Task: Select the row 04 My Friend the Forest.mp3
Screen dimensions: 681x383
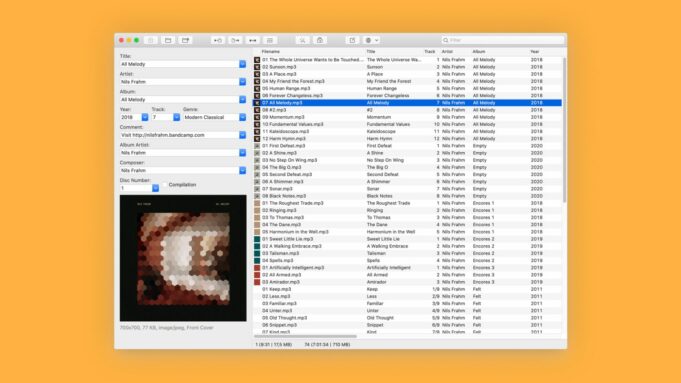Action: [x=407, y=81]
